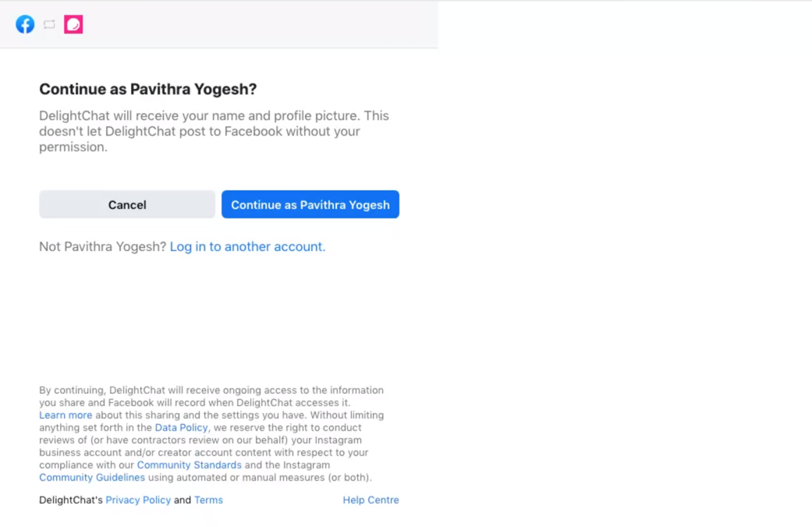Click Continue as Pavithra Yogesh button
The image size is (812, 527).
310,204
